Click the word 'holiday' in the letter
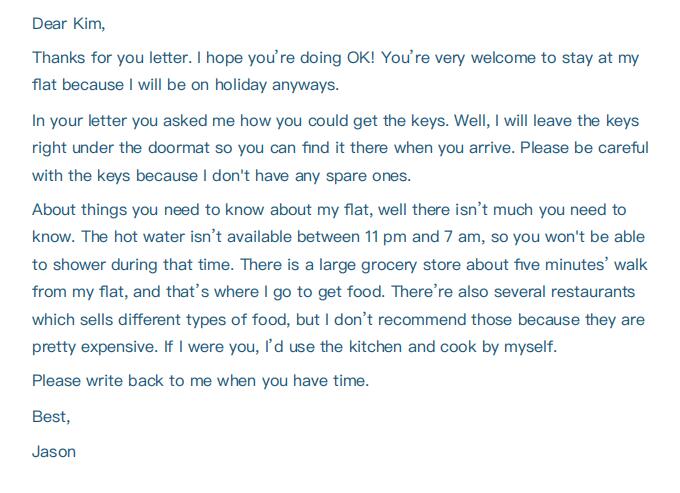The height and width of the screenshot is (493, 680). [241, 85]
